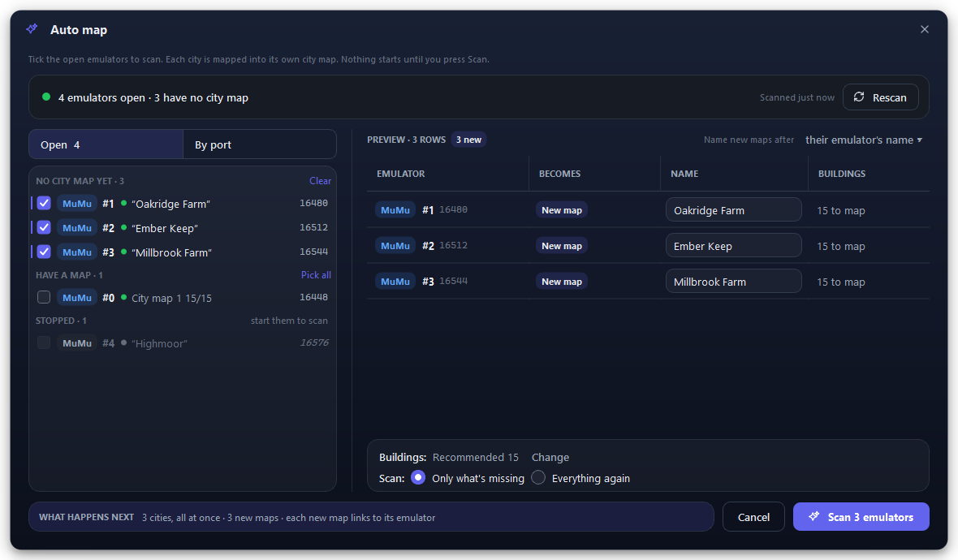
Task: Open the "their emulator's name" naming dropdown
Action: click(x=863, y=140)
